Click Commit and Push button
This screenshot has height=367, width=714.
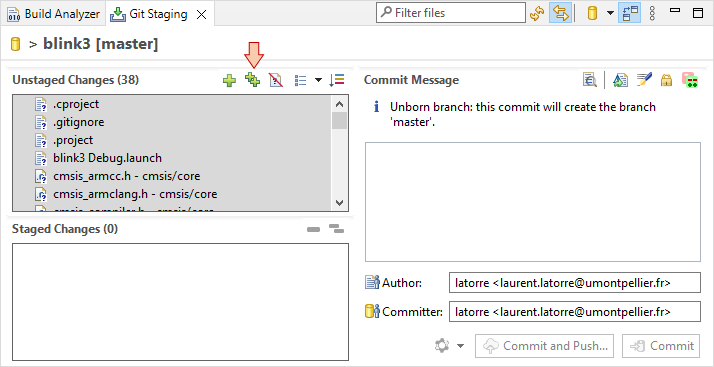click(x=544, y=346)
